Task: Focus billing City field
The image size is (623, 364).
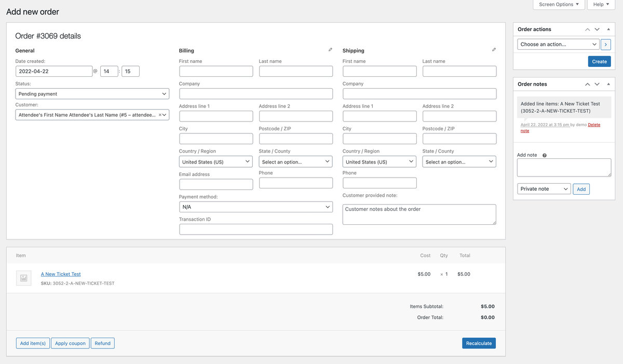Action: [x=216, y=139]
